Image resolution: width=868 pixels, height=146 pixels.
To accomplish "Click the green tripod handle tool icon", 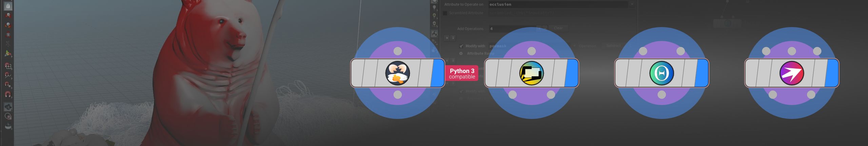I will [8, 54].
